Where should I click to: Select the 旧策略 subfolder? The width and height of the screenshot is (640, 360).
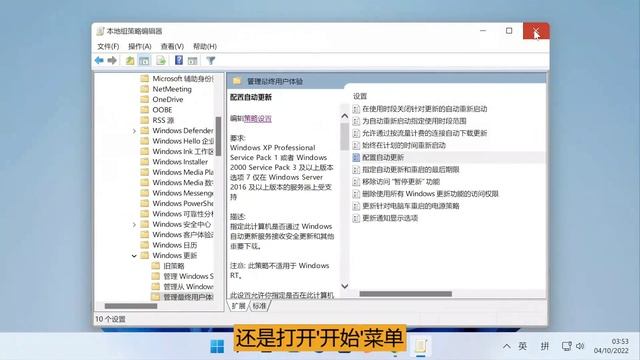click(x=174, y=266)
